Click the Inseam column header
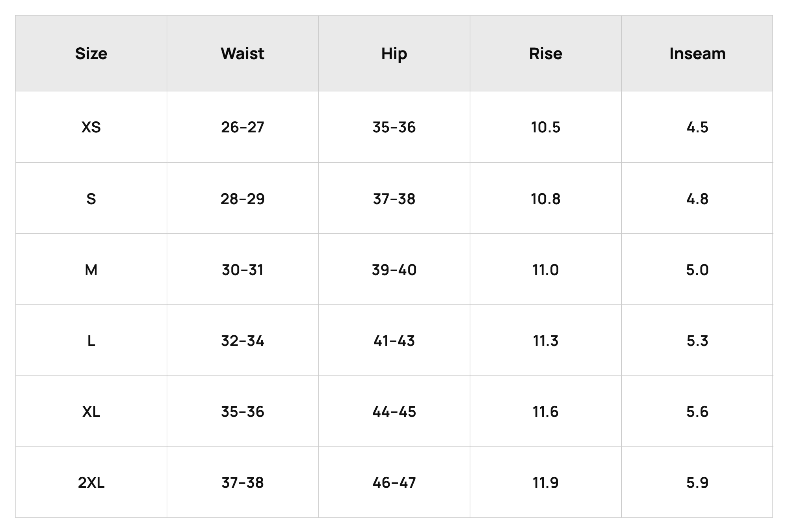Viewport: 788px width, 532px height. click(x=697, y=54)
